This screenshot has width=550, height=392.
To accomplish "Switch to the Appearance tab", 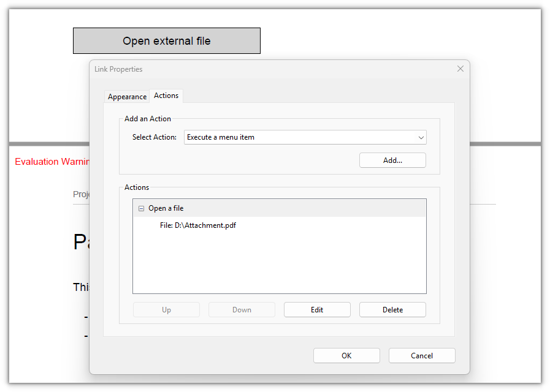I will 127,97.
